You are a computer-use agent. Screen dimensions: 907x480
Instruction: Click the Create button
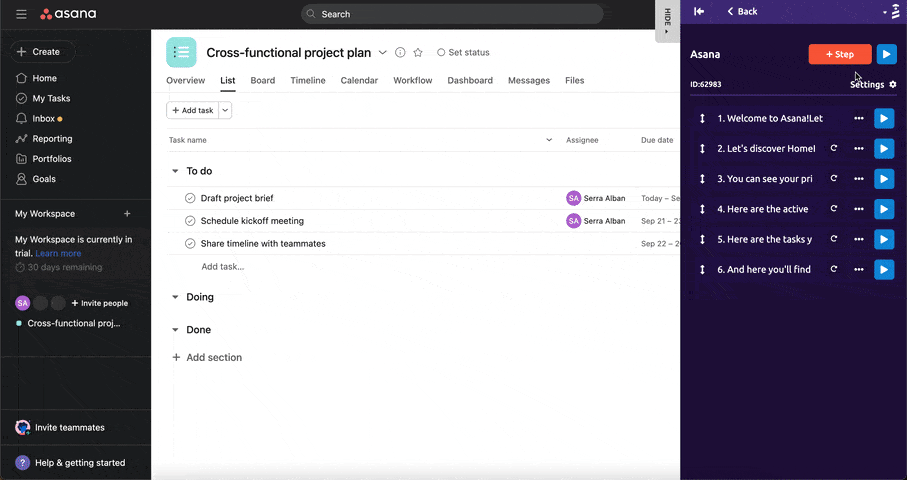[x=42, y=51]
